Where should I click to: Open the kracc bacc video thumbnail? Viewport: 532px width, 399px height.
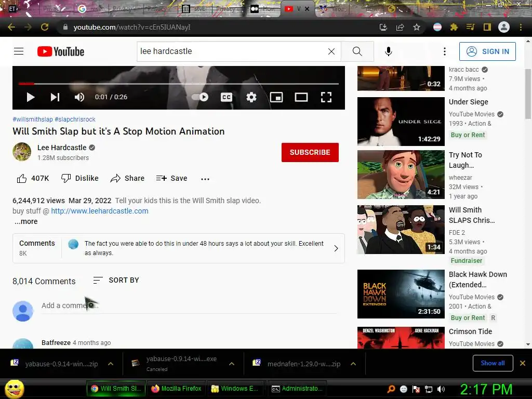point(401,78)
